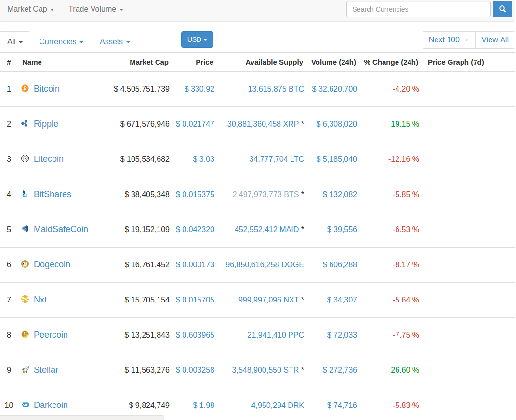
Task: Open the Assets tab dropdown
Action: click(115, 42)
